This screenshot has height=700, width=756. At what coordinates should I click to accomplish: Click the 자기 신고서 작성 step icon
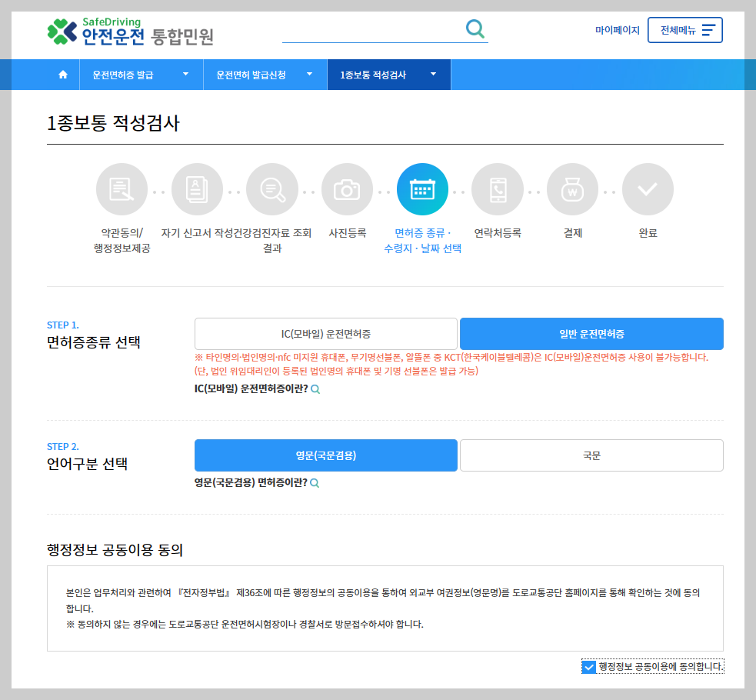pyautogui.click(x=197, y=188)
